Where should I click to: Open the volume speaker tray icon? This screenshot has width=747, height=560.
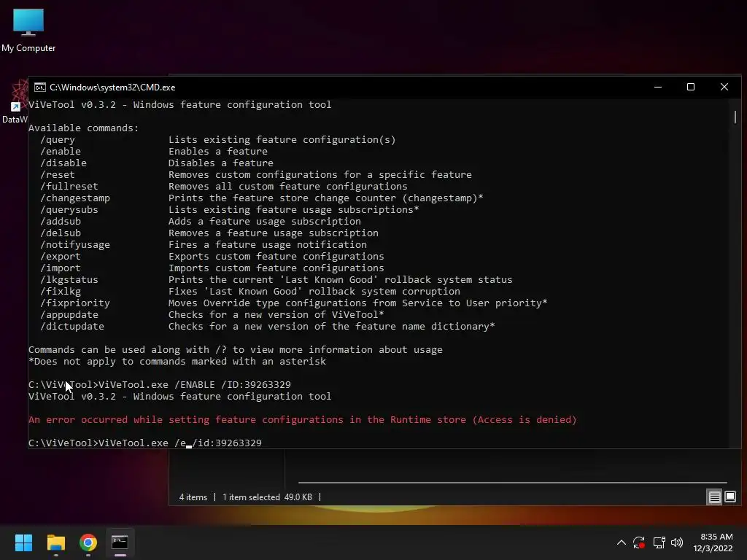pos(677,542)
